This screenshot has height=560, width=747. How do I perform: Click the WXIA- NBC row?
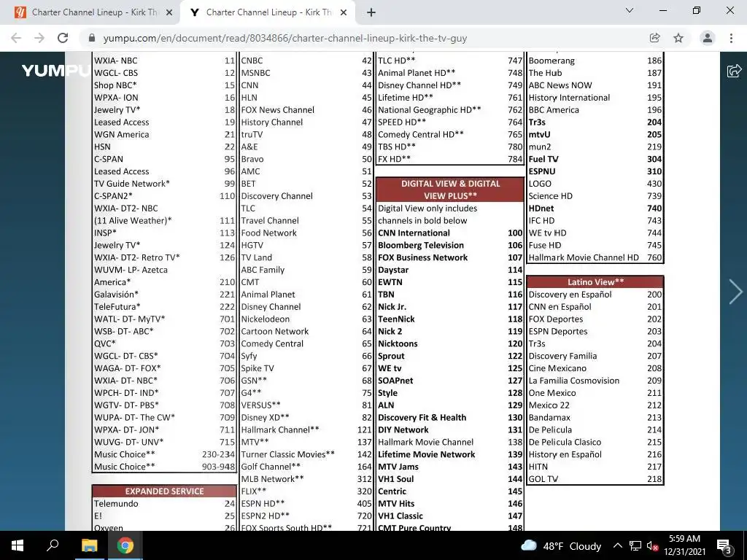[x=164, y=61]
